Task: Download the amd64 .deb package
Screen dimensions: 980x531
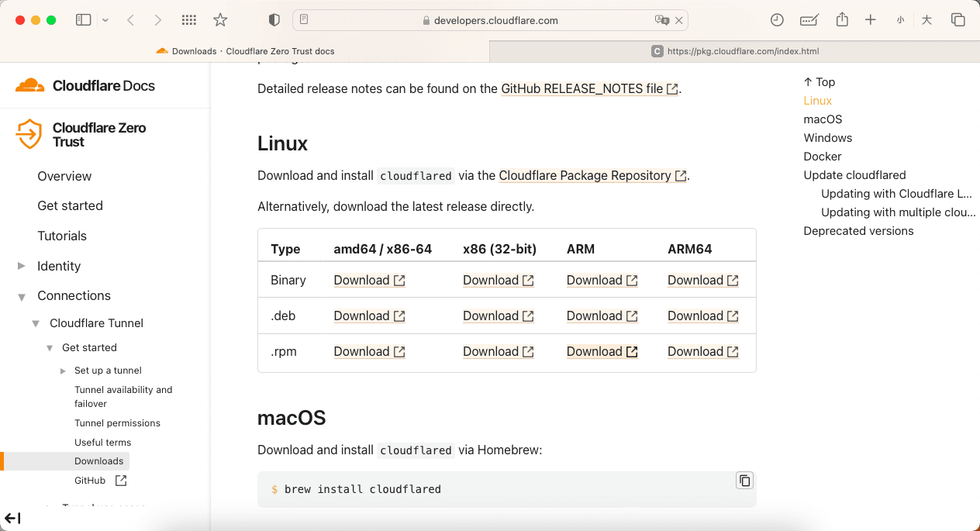Action: 370,315
